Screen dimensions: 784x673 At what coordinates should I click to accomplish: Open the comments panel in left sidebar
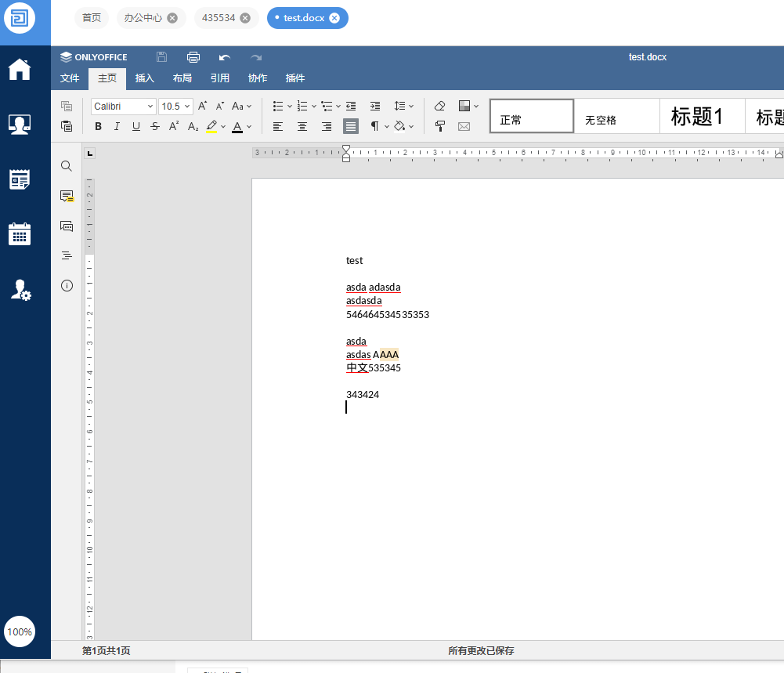click(67, 196)
